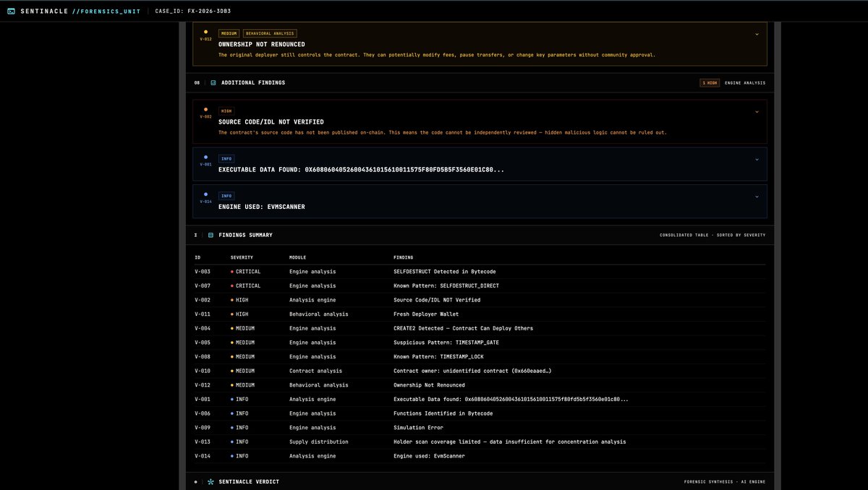Click HIGH severity in row V-011
The image size is (868, 490).
239,314
